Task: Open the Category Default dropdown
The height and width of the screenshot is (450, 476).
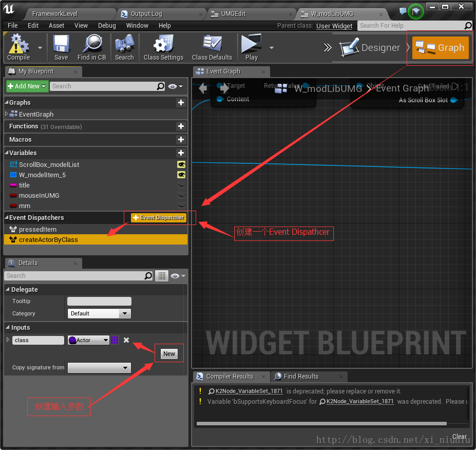Action: click(99, 313)
